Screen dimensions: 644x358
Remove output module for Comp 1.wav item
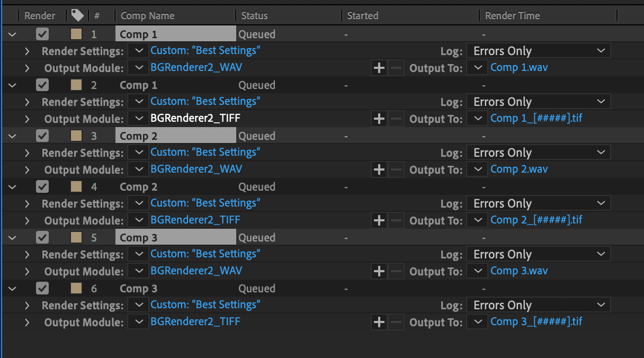[396, 68]
